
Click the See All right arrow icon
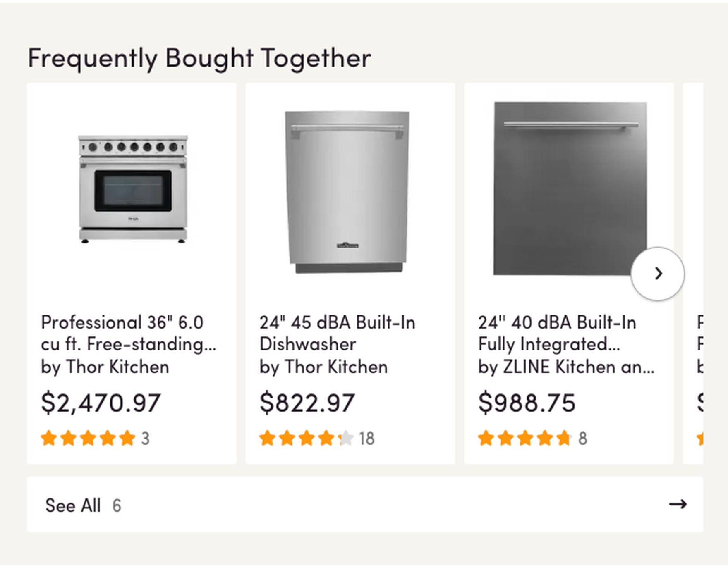(x=678, y=504)
